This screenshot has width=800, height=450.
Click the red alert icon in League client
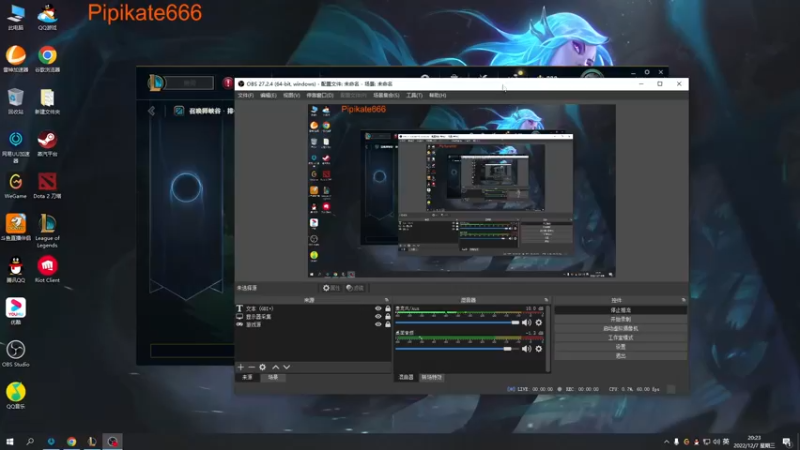[228, 83]
